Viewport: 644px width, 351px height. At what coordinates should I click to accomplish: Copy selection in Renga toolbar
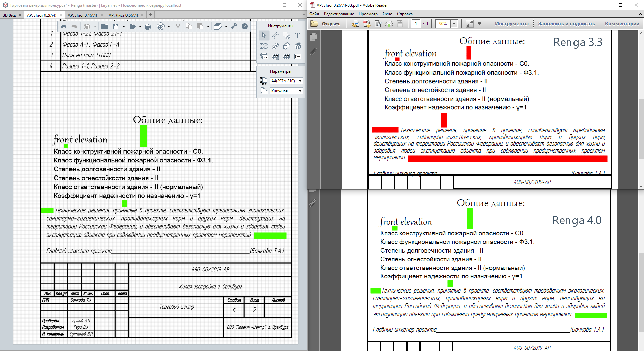click(x=189, y=26)
